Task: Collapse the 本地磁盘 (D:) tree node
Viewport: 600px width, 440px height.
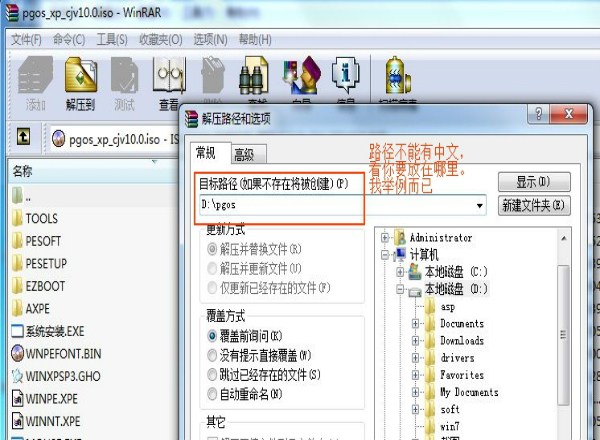Action: (x=400, y=289)
